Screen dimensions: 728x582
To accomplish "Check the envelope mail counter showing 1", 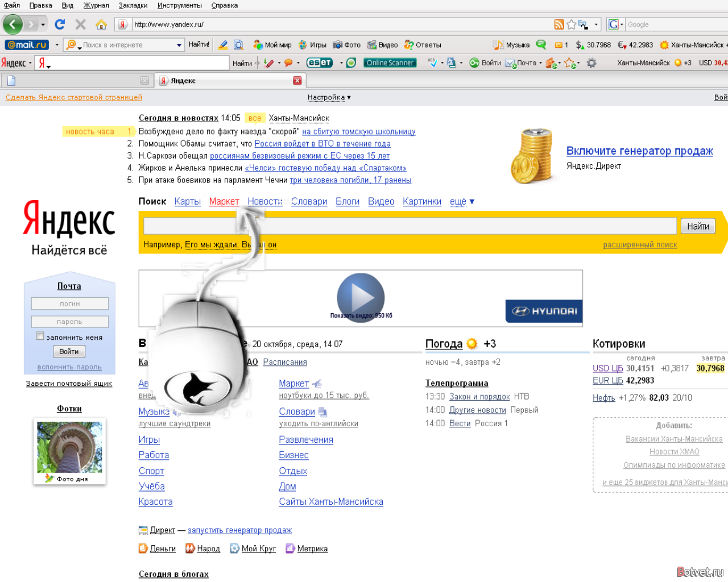I will pyautogui.click(x=561, y=45).
